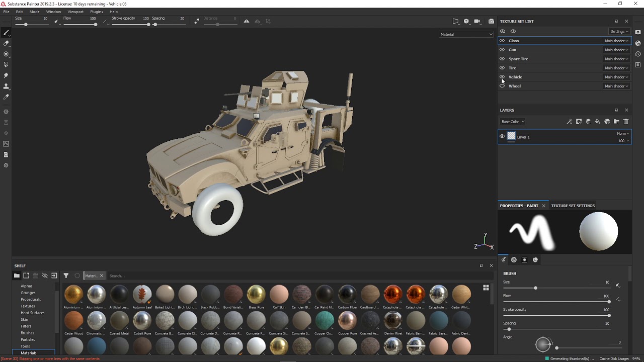Switch to the Texture Set Settings tab
644x362 pixels.
(573, 206)
